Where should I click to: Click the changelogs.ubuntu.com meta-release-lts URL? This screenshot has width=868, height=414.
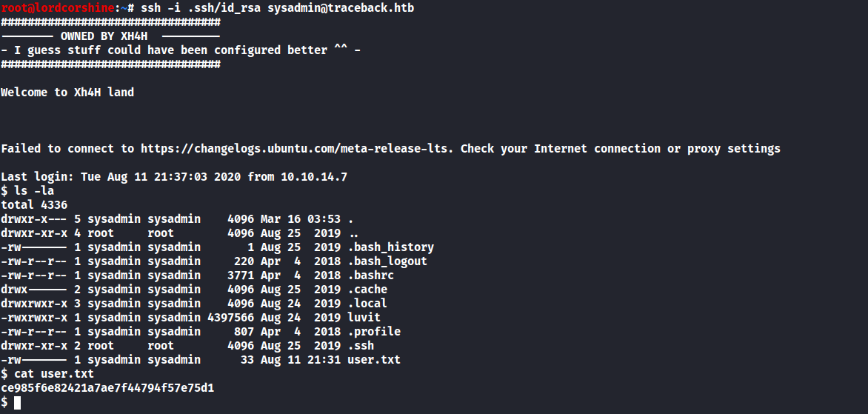click(297, 149)
